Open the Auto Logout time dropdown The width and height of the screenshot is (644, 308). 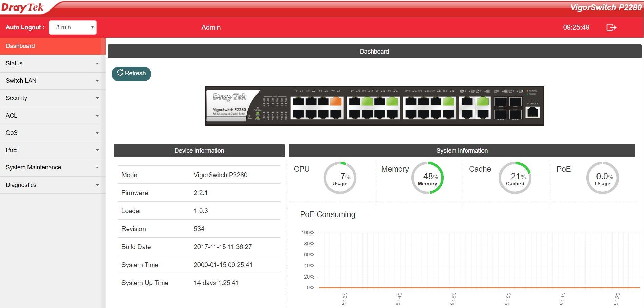click(73, 27)
